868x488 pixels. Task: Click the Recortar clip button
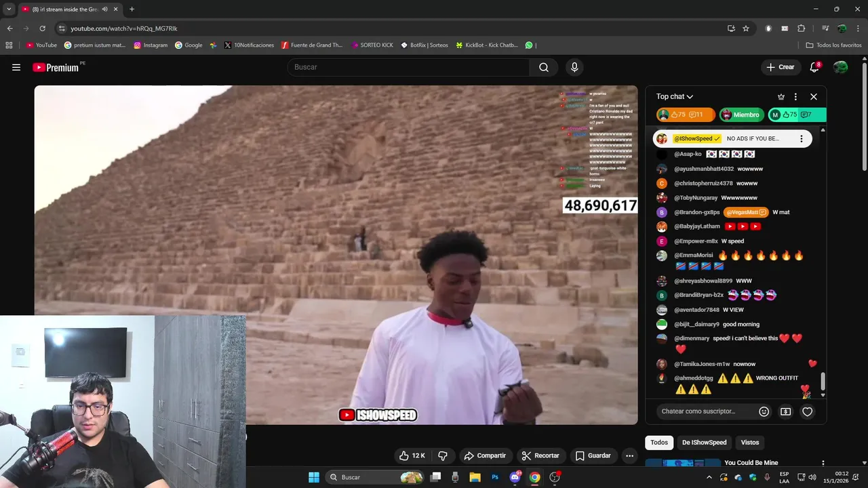540,455
